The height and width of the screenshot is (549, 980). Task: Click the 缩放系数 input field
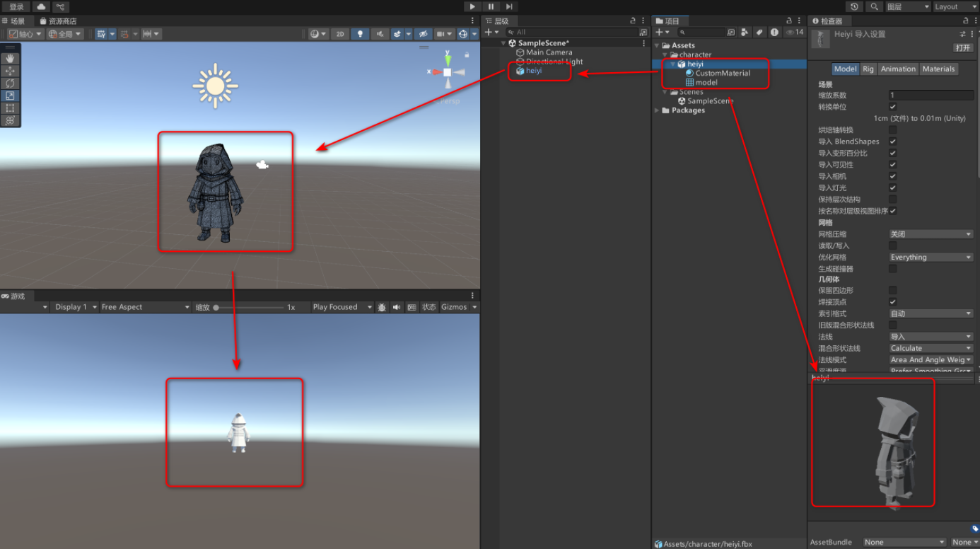(x=931, y=95)
